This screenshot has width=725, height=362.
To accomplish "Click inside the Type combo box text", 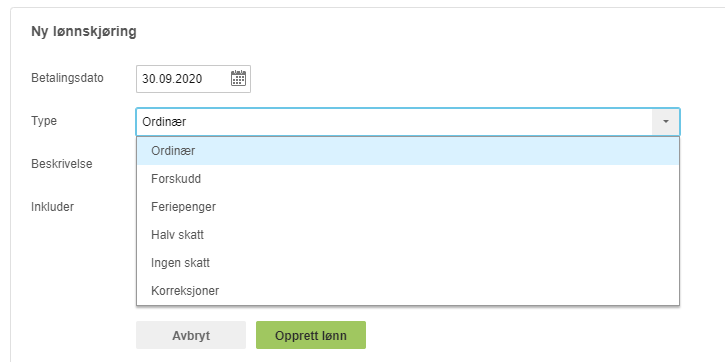I will pos(394,122).
